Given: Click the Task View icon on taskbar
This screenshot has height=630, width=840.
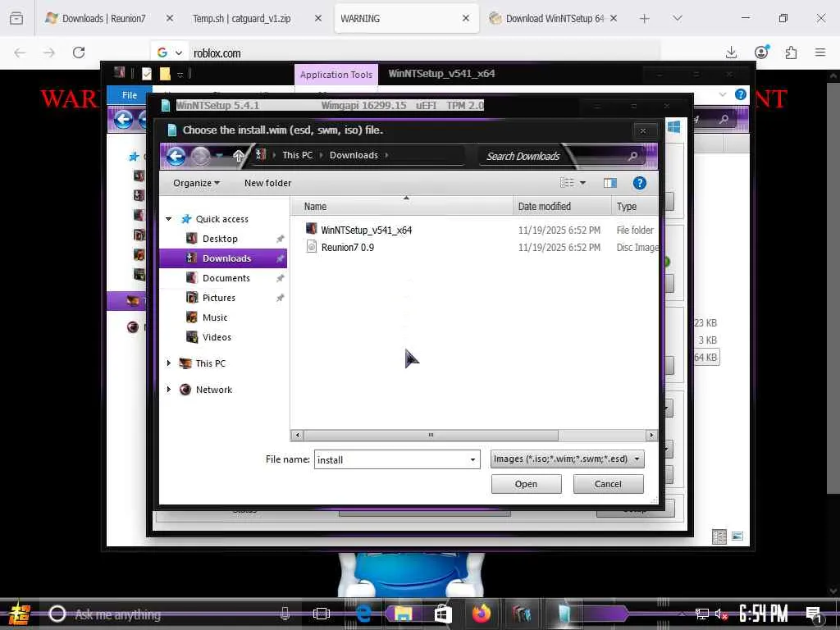Looking at the screenshot, I should (x=322, y=614).
